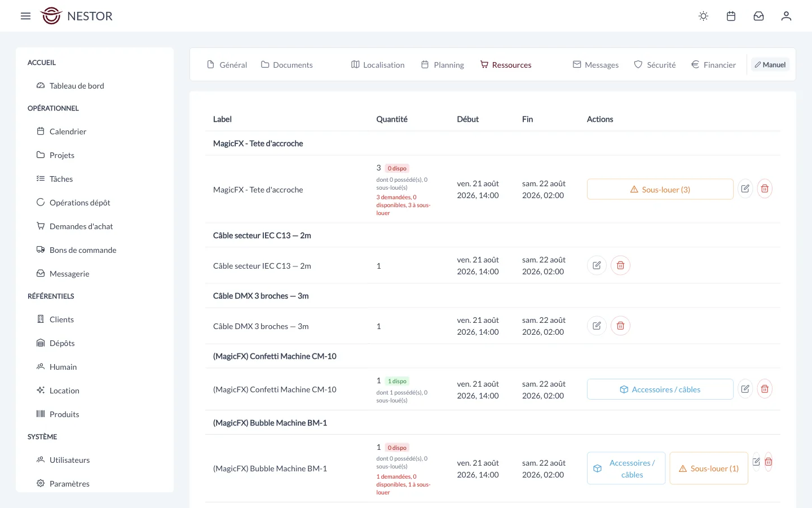Viewport: 812px width, 508px height.
Task: Edit the Bubble Machine BM-1 row
Action: [756, 462]
